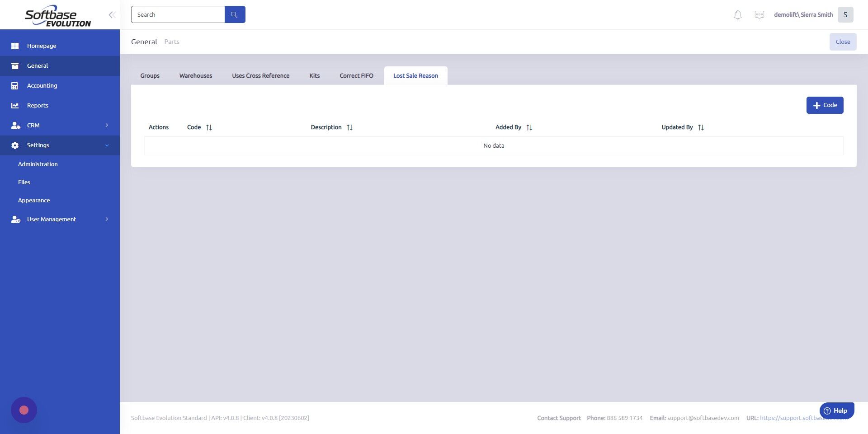Click the Reports chart icon
868x434 pixels.
pos(15,105)
